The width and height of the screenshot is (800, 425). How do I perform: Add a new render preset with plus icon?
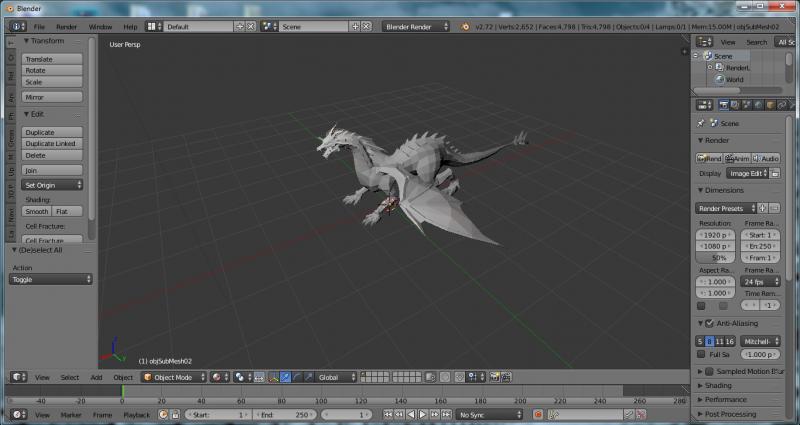[x=763, y=208]
